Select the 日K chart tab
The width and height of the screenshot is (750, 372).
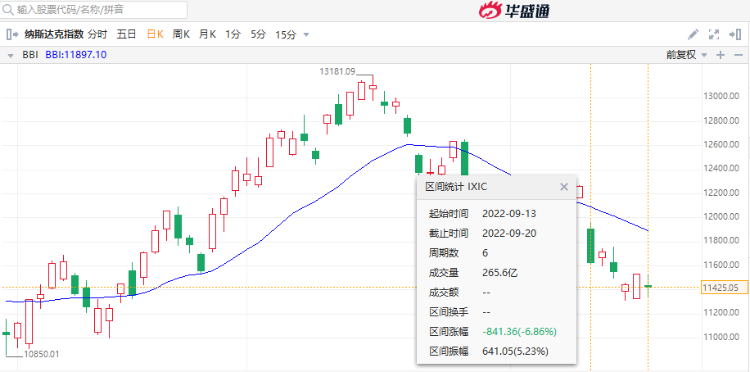point(155,34)
